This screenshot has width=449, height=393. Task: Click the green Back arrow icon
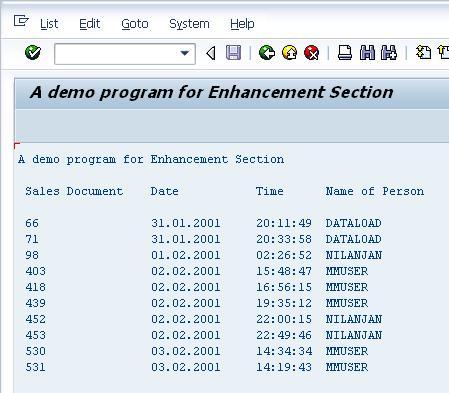pos(267,53)
